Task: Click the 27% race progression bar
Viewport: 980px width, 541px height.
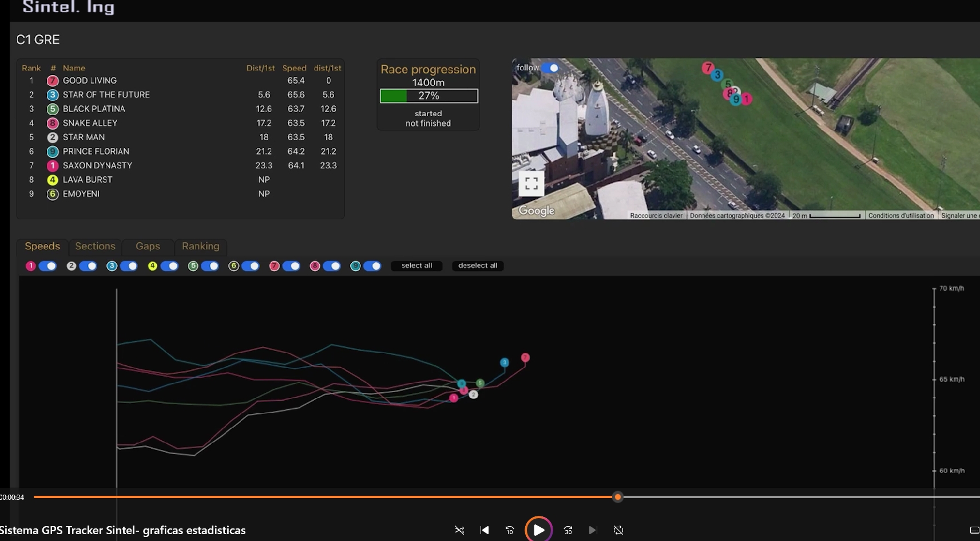Action: point(429,96)
